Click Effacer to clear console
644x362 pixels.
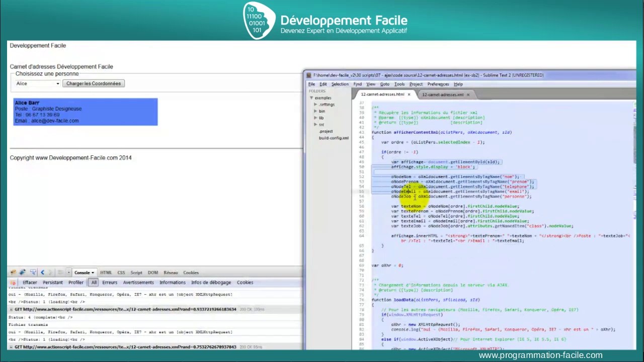[30, 283]
